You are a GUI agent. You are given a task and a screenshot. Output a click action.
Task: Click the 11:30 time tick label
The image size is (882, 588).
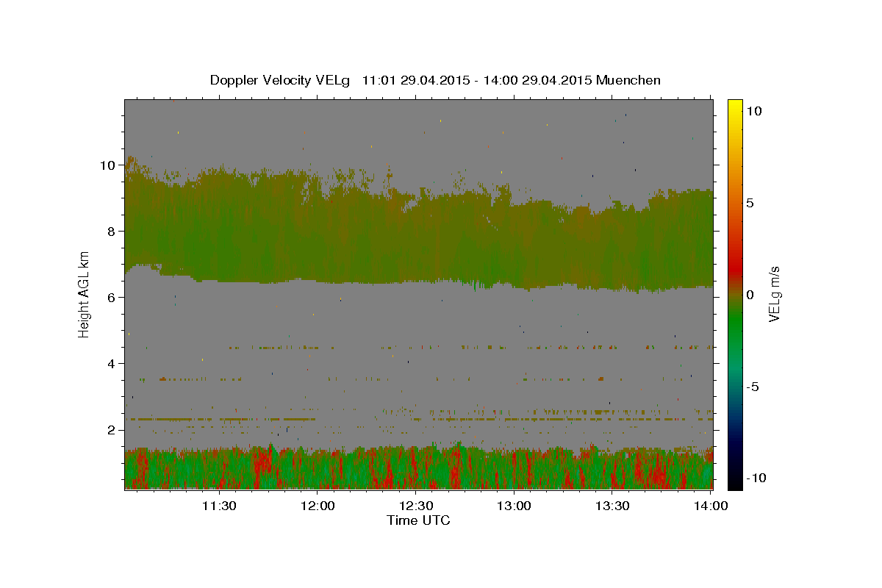(x=219, y=506)
